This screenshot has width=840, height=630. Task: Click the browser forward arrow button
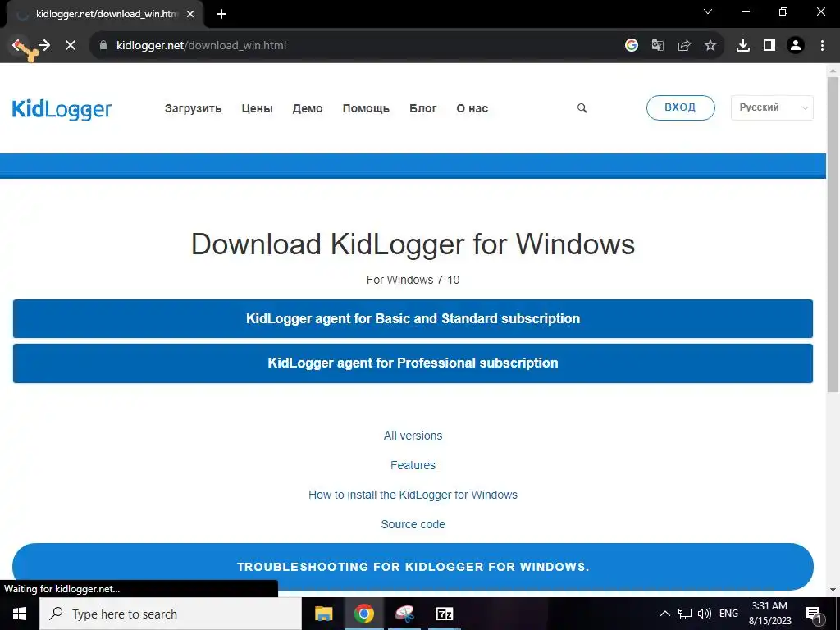44,46
